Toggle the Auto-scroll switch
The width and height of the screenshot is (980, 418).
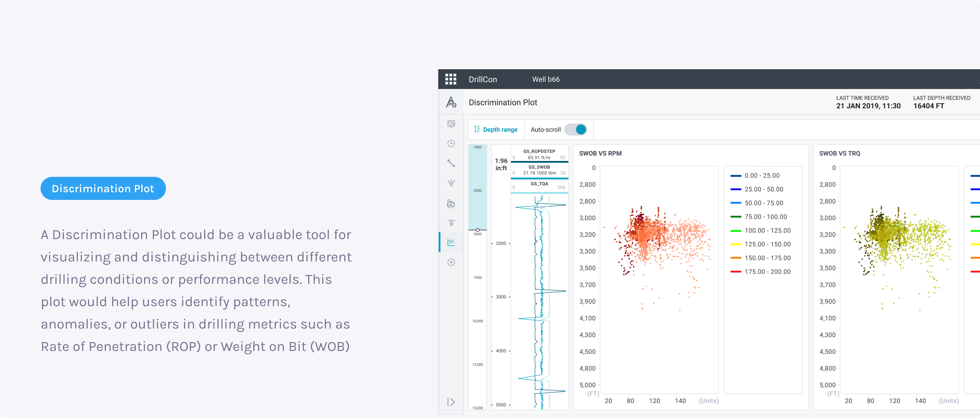[x=576, y=130]
